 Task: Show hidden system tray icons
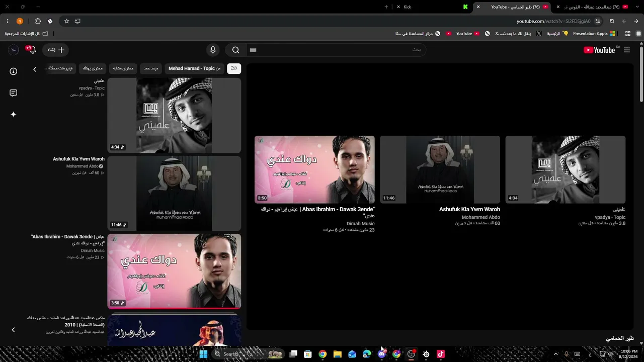click(x=556, y=354)
